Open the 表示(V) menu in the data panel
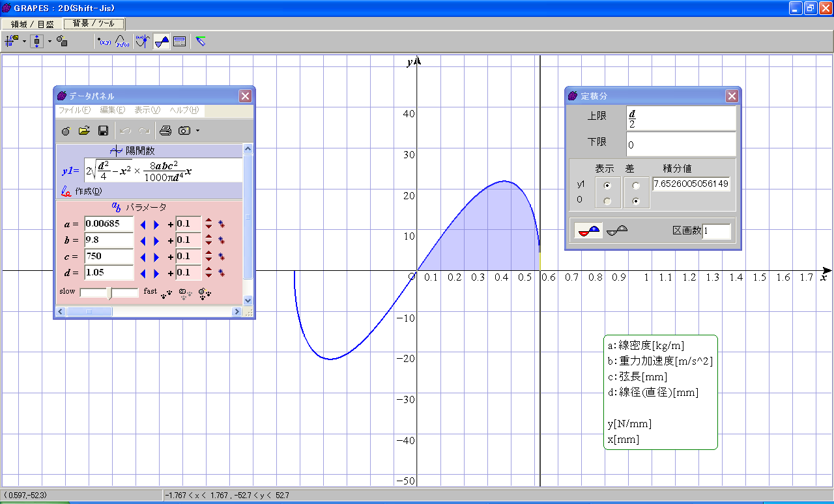The height and width of the screenshot is (504, 834). (147, 110)
